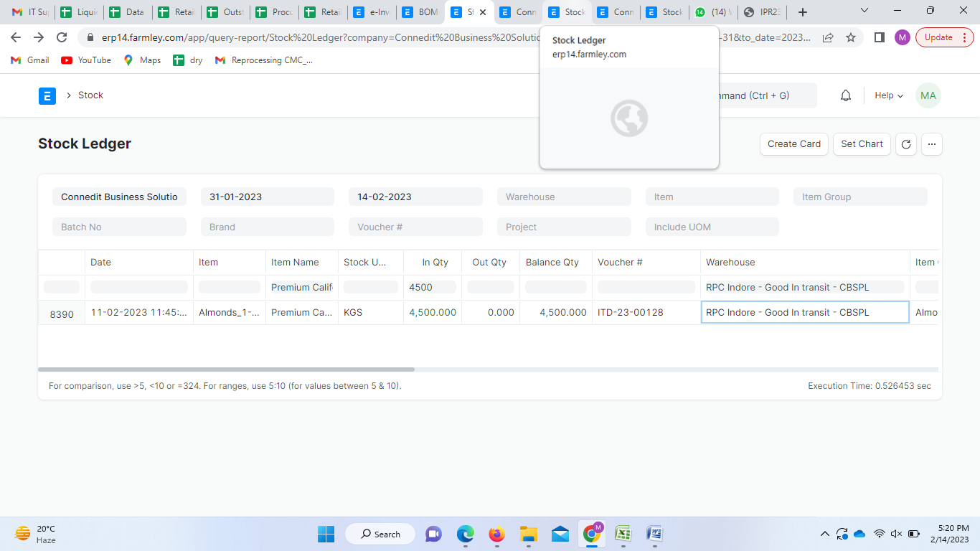Click the Batch No filter field
Viewport: 980px width, 551px height.
119,226
